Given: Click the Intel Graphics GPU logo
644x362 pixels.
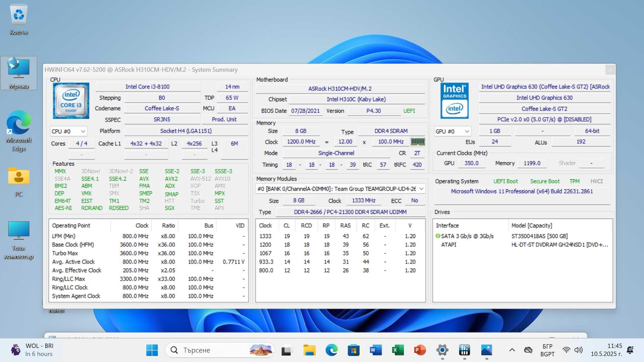Looking at the screenshot, I should [454, 101].
